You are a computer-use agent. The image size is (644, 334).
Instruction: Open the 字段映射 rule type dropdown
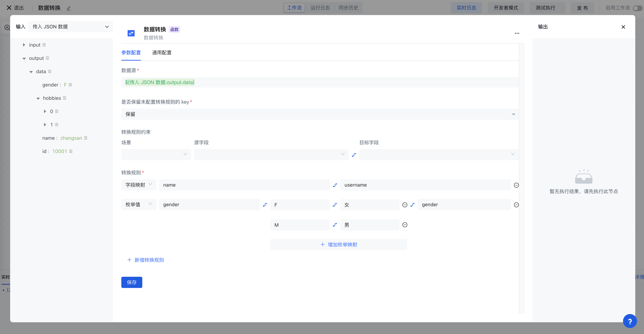[138, 185]
